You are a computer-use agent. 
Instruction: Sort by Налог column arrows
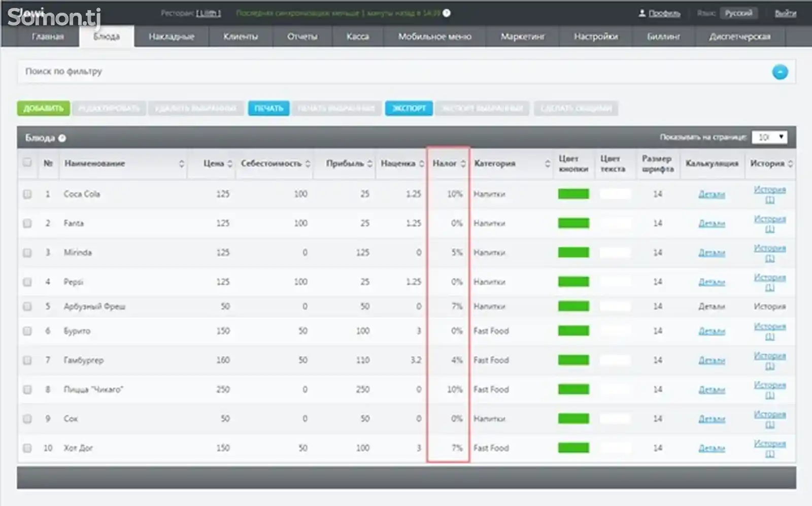click(x=463, y=163)
